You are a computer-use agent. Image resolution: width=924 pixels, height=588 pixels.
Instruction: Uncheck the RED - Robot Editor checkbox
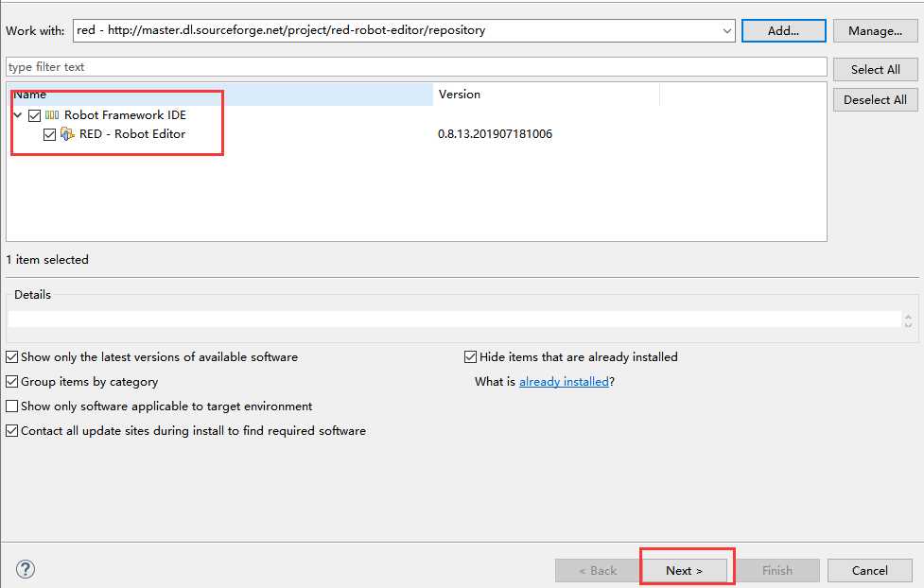[x=49, y=134]
